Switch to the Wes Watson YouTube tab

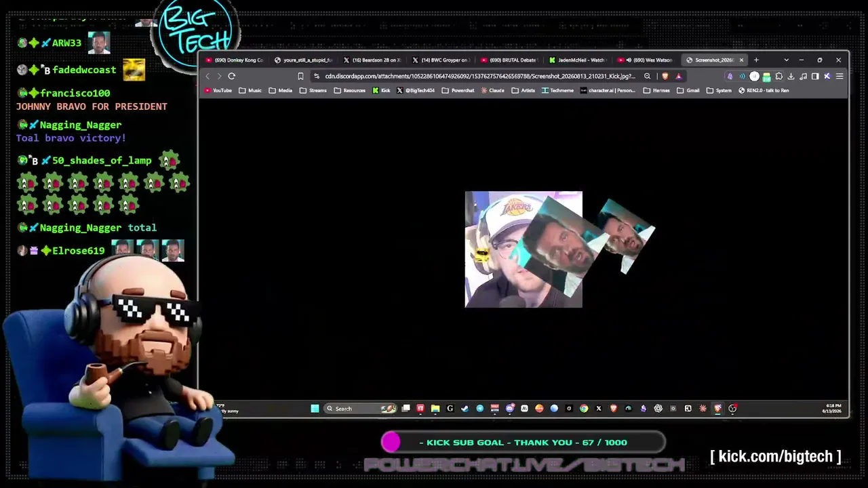coord(646,60)
